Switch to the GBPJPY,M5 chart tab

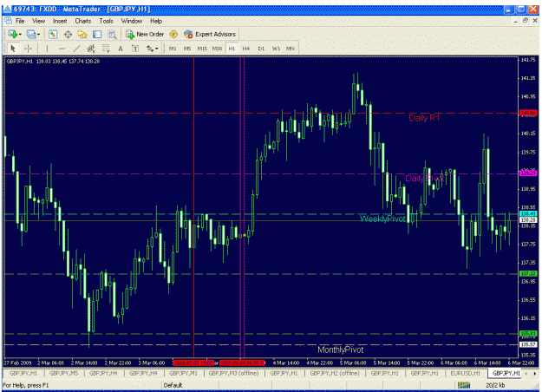point(63,373)
